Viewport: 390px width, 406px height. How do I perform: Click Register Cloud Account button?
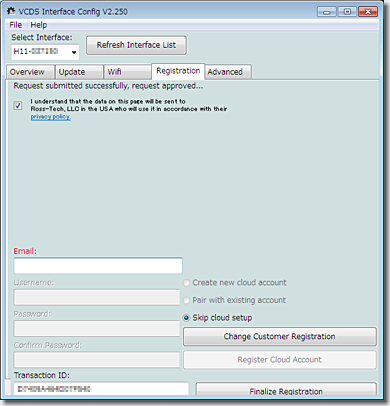tap(280, 360)
